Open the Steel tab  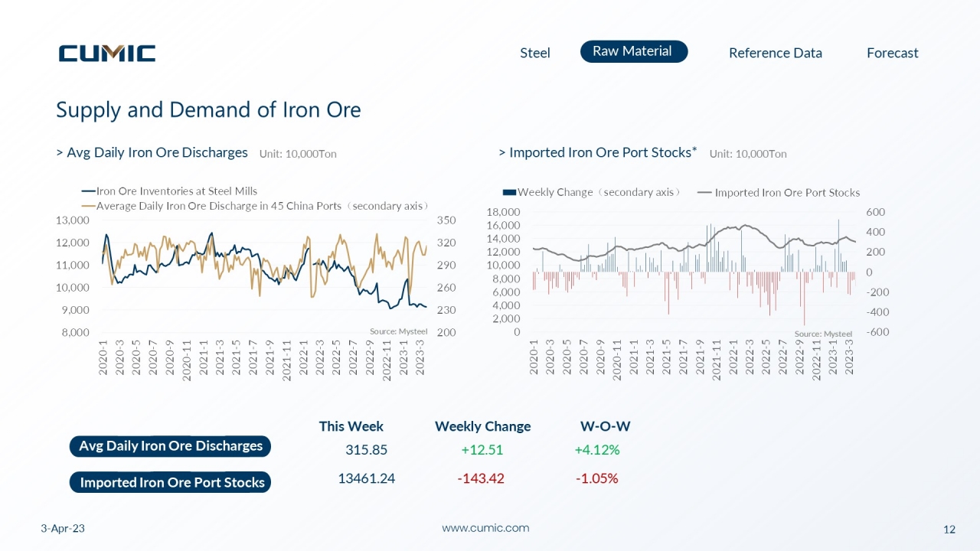click(535, 53)
